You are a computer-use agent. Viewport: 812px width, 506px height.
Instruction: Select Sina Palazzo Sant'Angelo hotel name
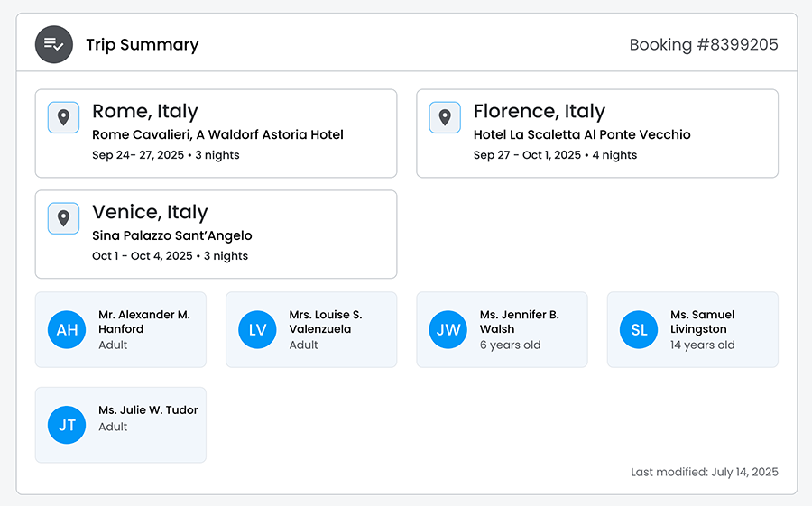coord(172,236)
